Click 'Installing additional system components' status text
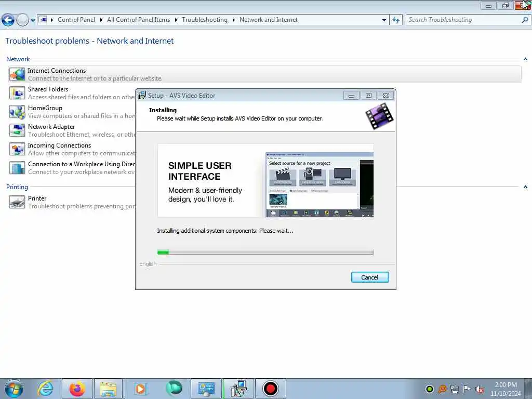Image resolution: width=532 pixels, height=399 pixels. pyautogui.click(x=225, y=231)
